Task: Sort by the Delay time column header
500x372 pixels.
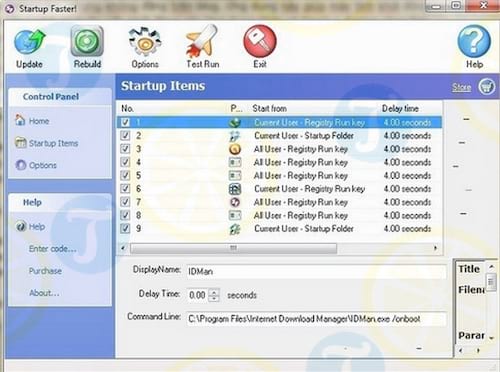Action: [400, 108]
